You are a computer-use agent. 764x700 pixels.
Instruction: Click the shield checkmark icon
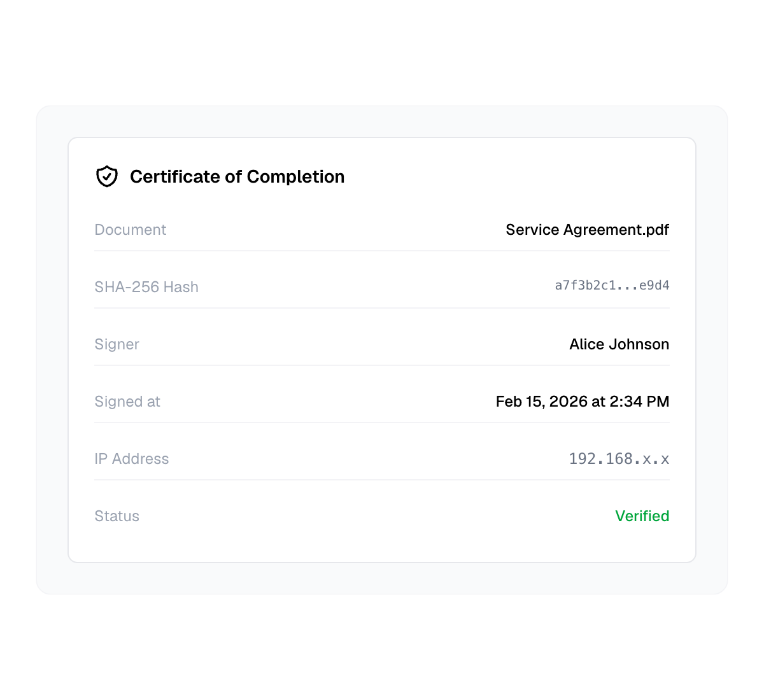point(107,176)
